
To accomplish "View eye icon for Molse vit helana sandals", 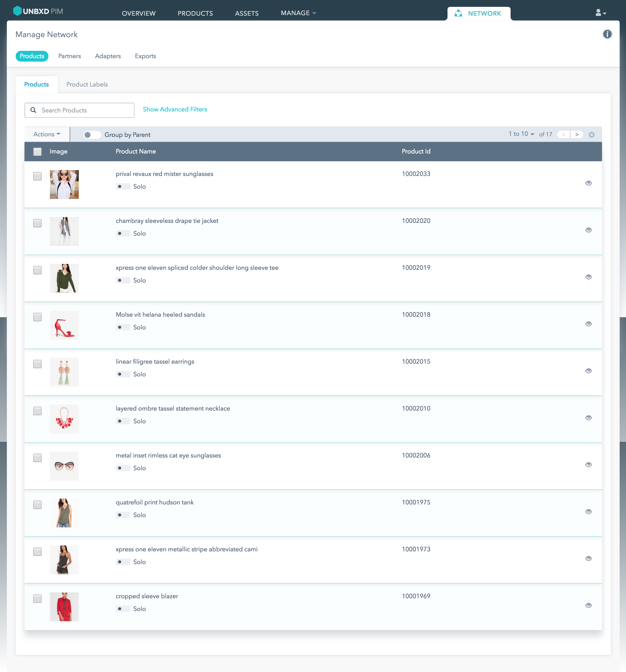I will pos(588,324).
